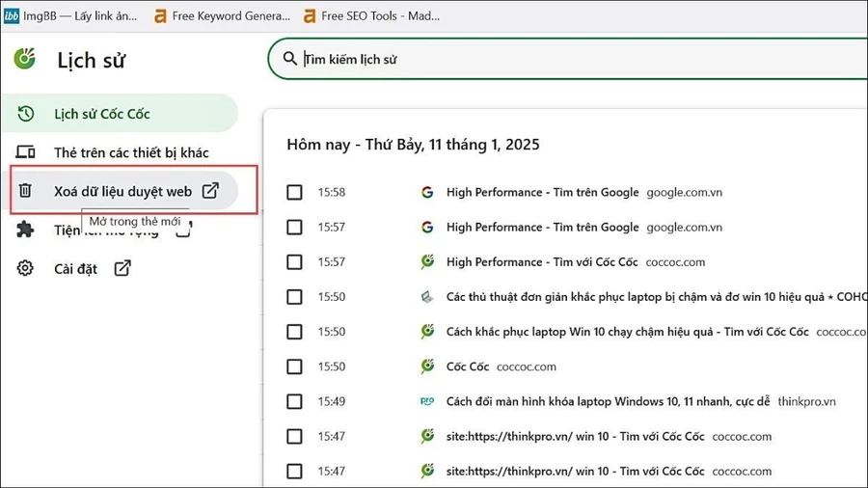Tick checkbox of 15:57 Tìm với Cốc Cốc entry

294,261
